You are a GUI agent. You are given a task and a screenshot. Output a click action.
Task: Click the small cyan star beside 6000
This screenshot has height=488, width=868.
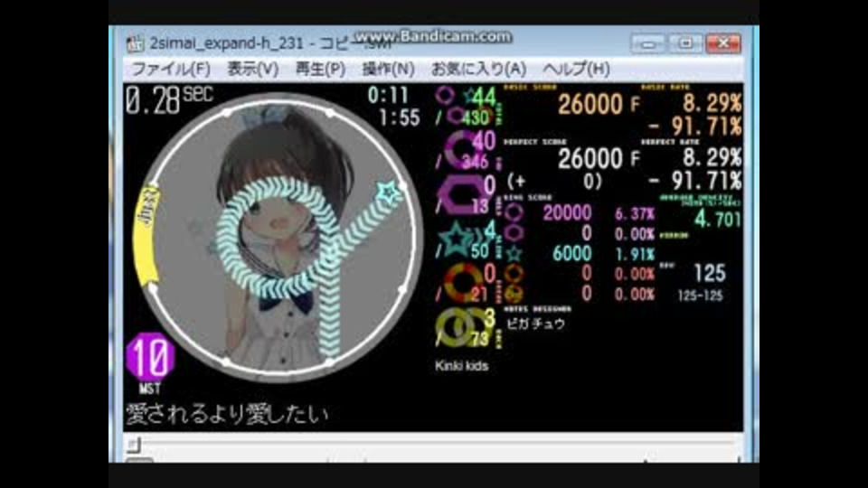coord(514,253)
